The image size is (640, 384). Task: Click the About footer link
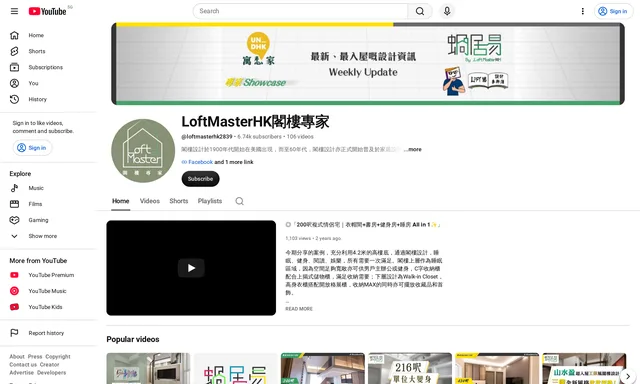(17, 357)
